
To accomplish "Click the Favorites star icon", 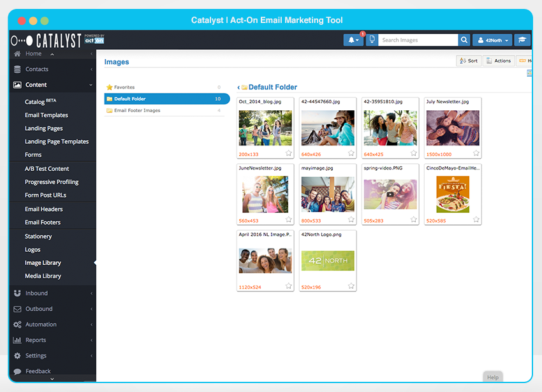I will pos(110,87).
